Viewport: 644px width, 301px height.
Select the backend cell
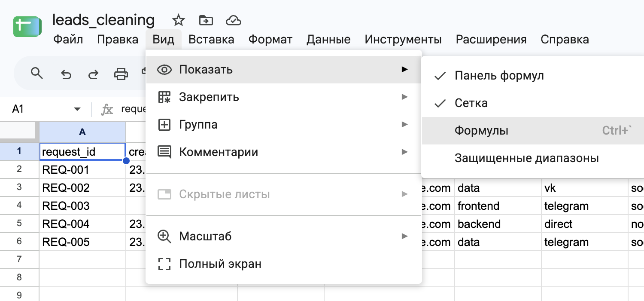point(498,224)
